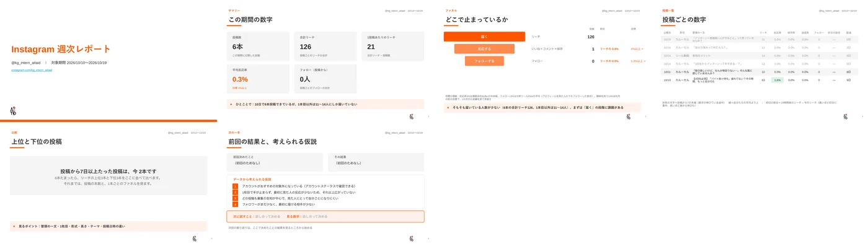The height and width of the screenshot is (244, 868).
Task: Click the 対象期間 2026/10/10〜2026/10/19 text
Action: 79,63
